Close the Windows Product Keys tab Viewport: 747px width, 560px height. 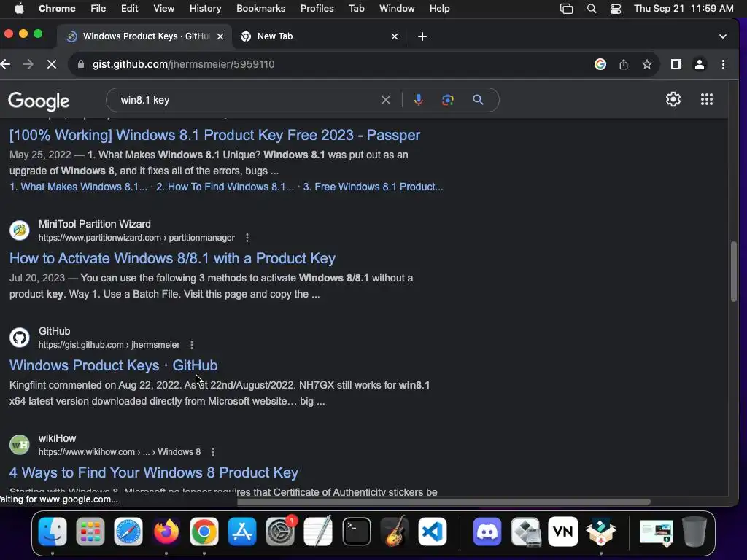(220, 36)
